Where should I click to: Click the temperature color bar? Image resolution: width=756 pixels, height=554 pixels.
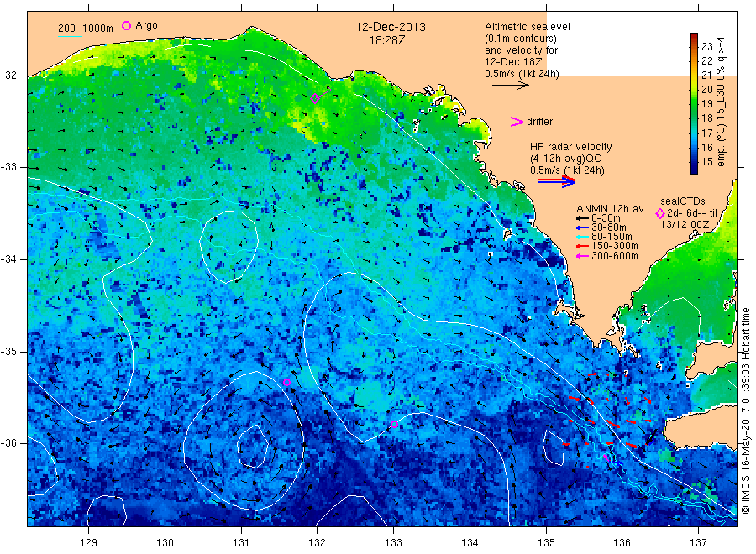(x=694, y=103)
